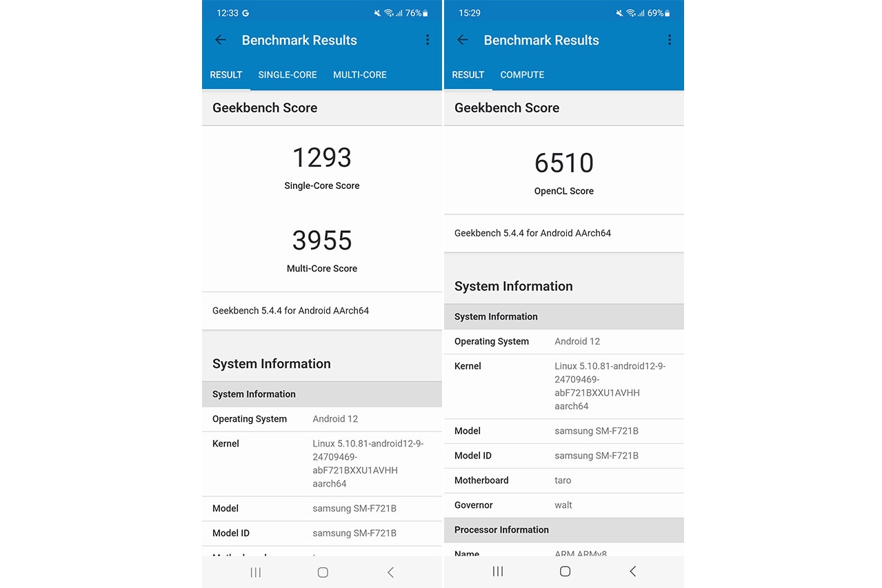Switch to COMPUTE tab

coord(522,74)
